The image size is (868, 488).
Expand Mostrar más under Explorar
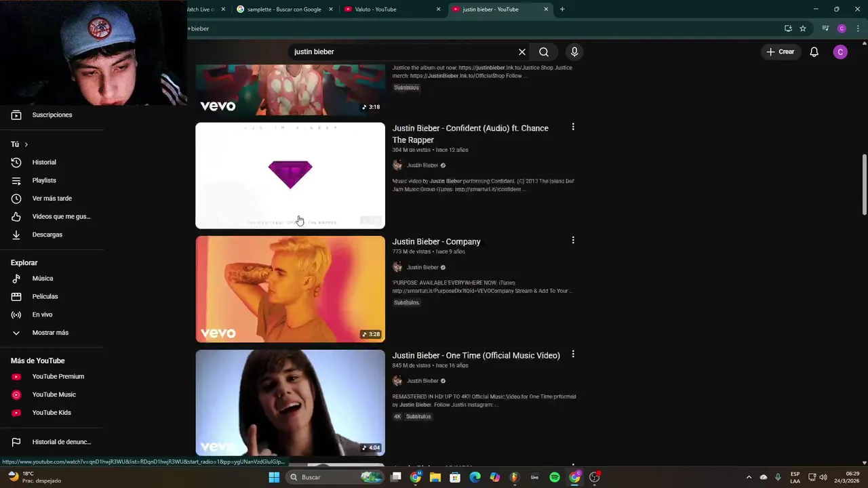(52, 333)
